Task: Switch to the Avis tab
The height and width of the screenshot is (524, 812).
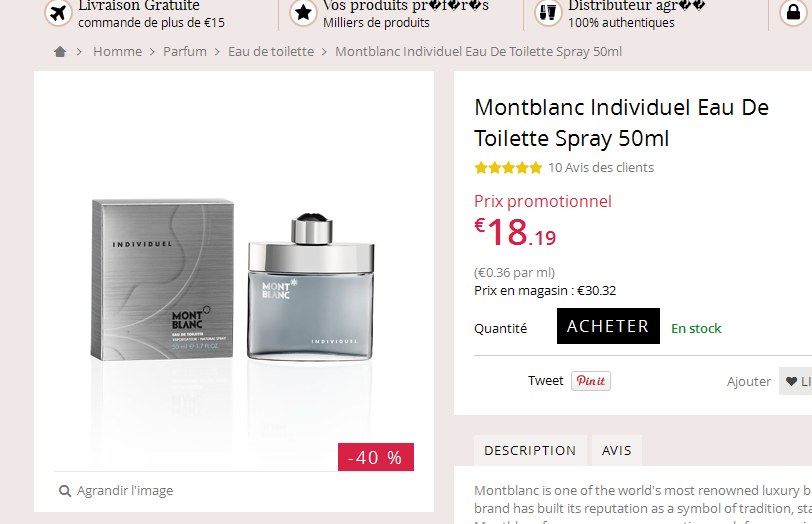Action: (x=616, y=451)
